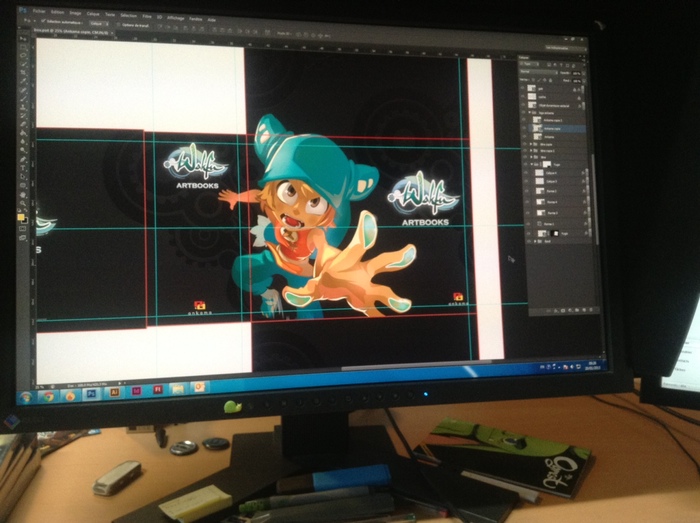Click the black background color swatch
Viewport: 700px width, 523px height.
25,220
